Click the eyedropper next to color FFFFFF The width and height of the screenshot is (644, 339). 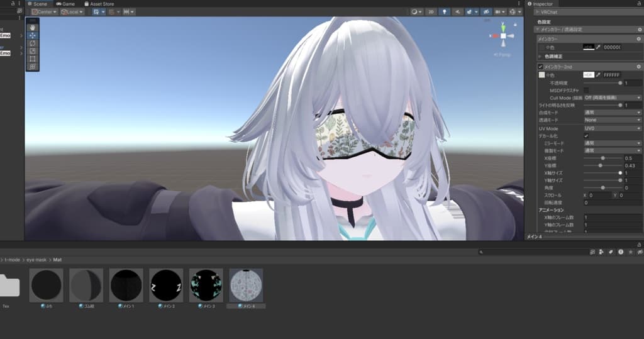tap(598, 75)
